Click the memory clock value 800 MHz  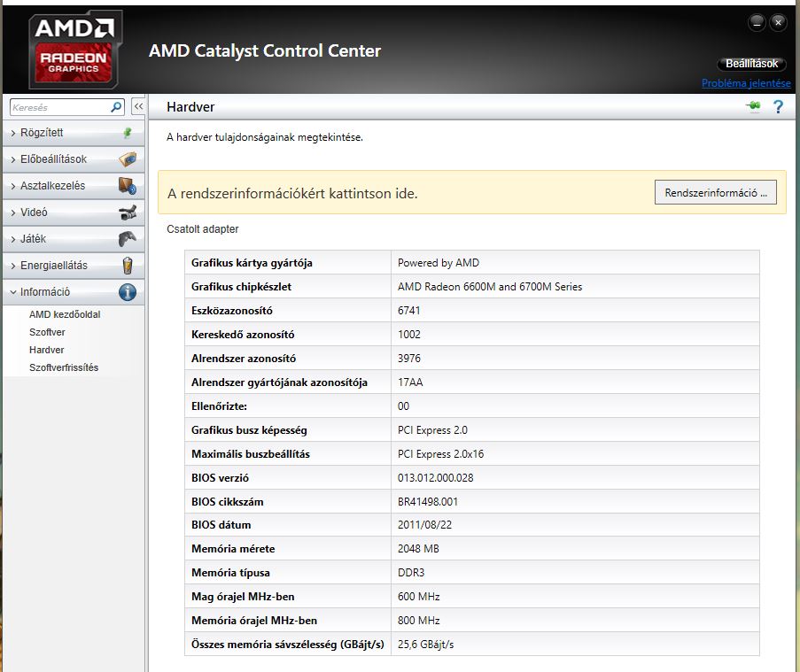coord(418,621)
